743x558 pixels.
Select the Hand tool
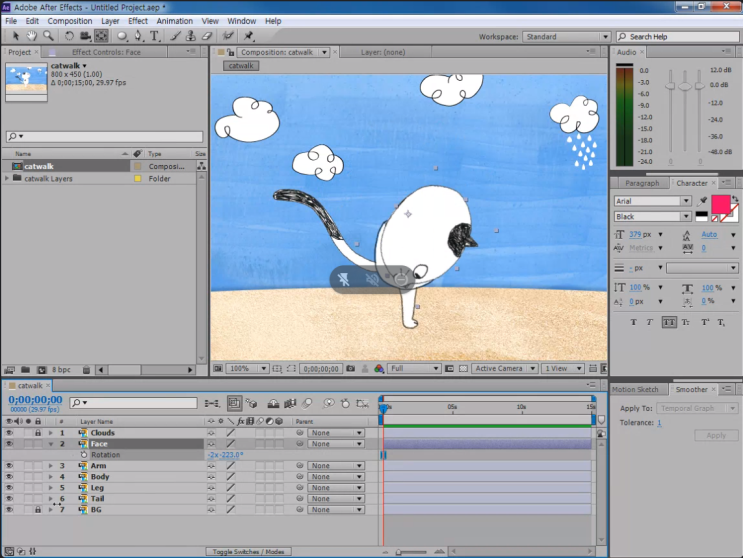tap(32, 36)
